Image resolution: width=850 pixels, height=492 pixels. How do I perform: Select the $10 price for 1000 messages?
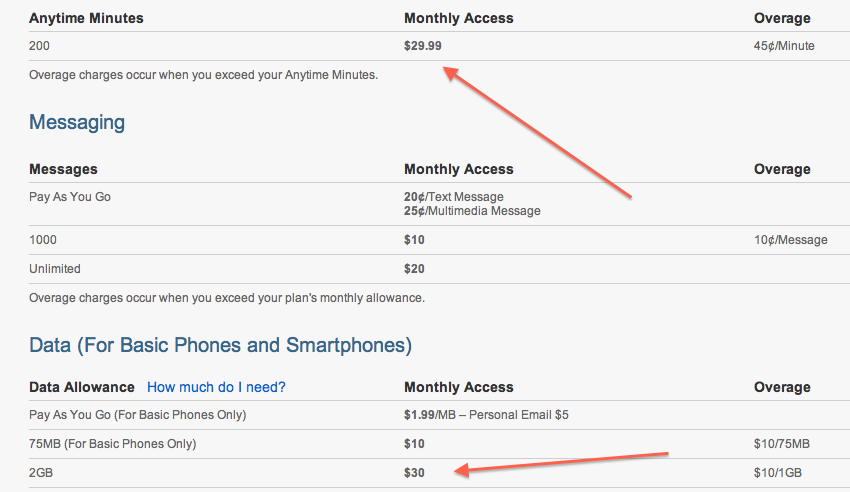point(414,240)
